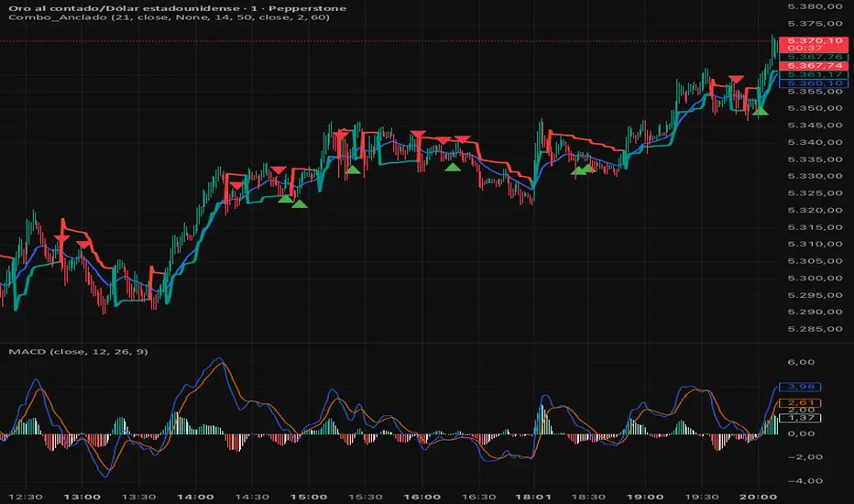The width and height of the screenshot is (854, 504).
Task: Click the 5.320,00 price scale label
Action: pyautogui.click(x=815, y=210)
